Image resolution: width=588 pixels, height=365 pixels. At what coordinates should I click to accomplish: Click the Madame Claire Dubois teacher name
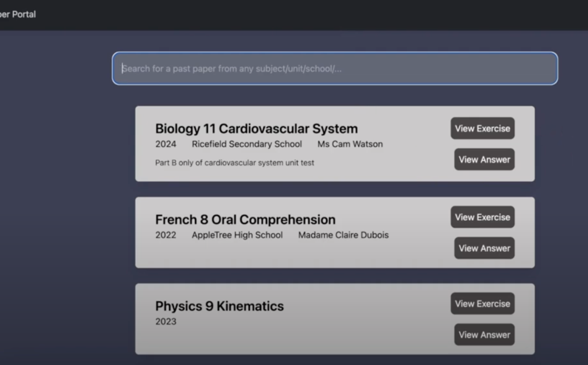coord(343,235)
